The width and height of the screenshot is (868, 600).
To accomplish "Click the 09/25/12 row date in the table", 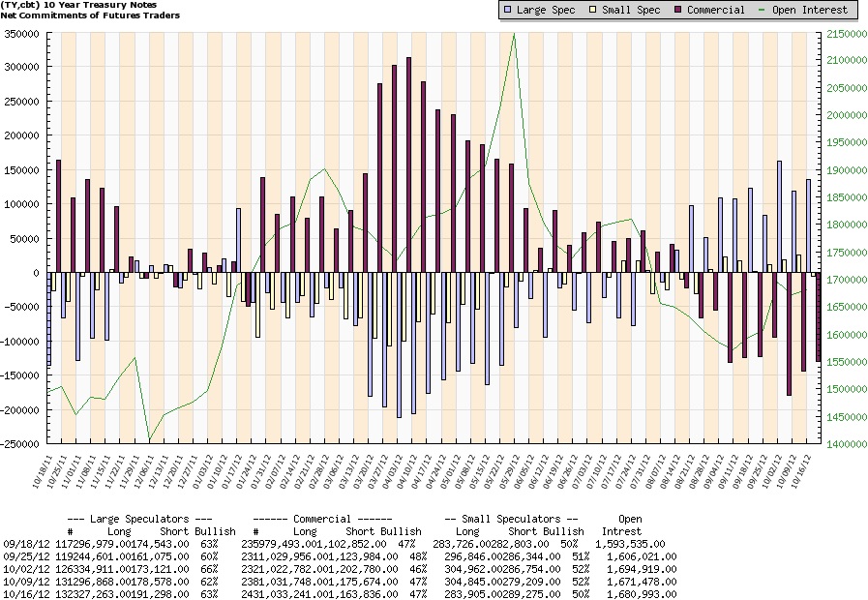I will pos(26,556).
